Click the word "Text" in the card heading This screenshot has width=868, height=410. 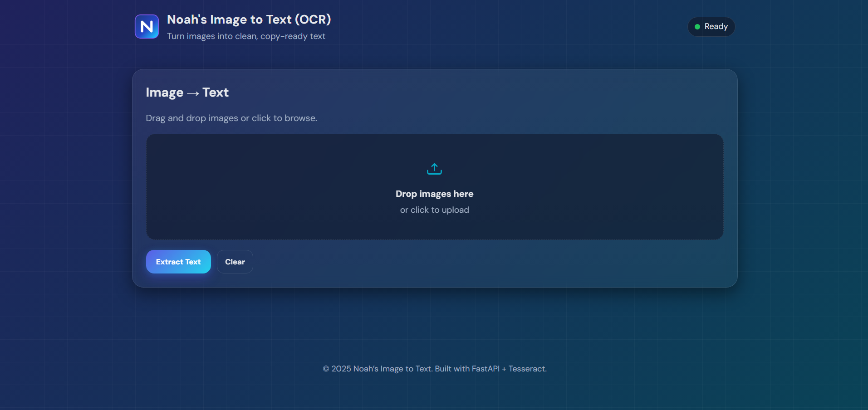click(216, 93)
